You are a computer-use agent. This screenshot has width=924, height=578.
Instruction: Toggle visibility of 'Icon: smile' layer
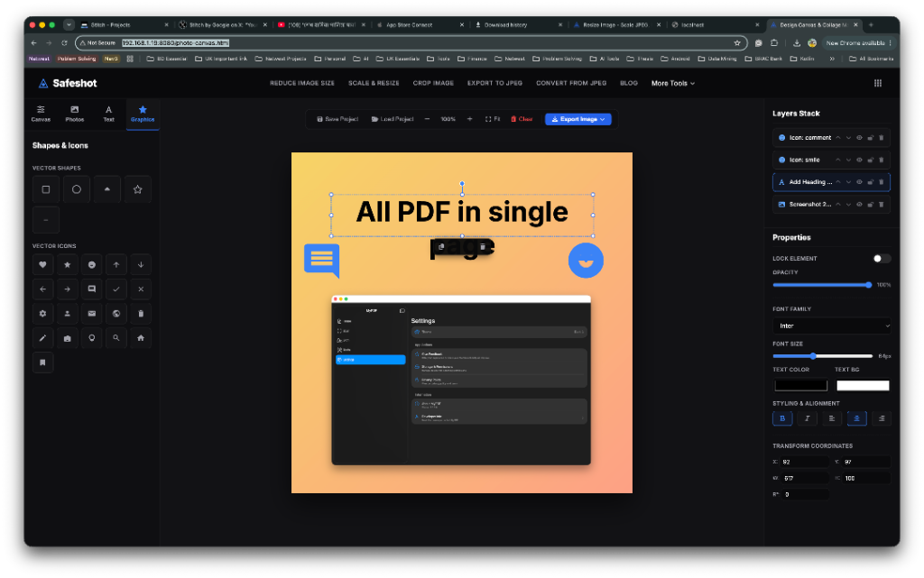(859, 161)
